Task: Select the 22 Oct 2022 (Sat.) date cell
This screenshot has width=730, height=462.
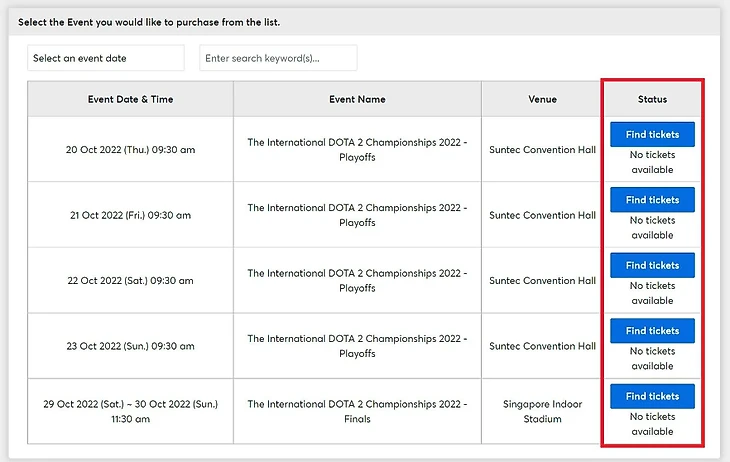Action: tap(130, 281)
